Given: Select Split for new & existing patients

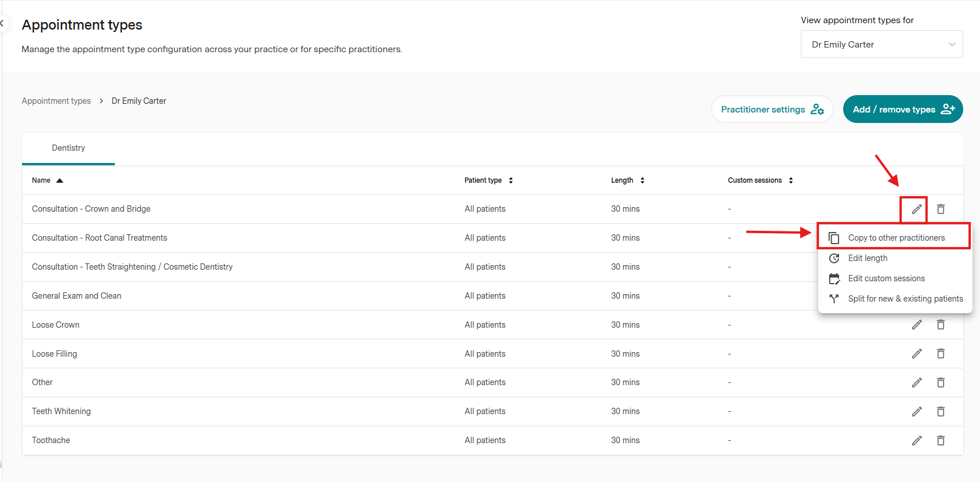Looking at the screenshot, I should point(905,299).
